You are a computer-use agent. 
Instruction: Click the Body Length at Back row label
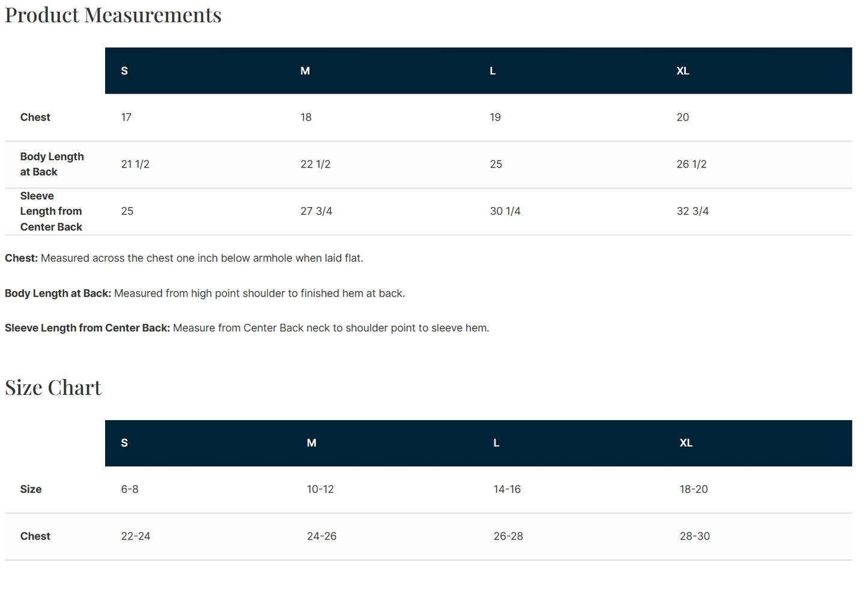(52, 164)
